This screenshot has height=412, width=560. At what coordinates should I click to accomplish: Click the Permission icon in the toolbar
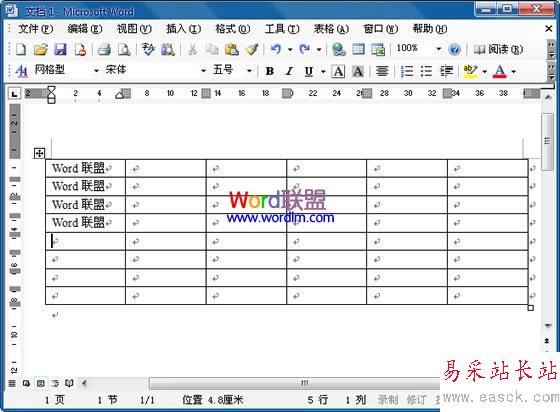tap(80, 49)
